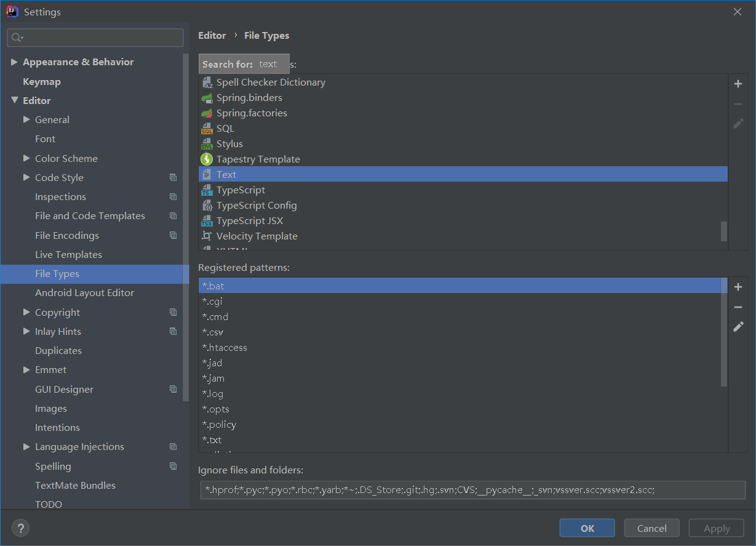Dismiss changes with the Cancel button

click(651, 528)
